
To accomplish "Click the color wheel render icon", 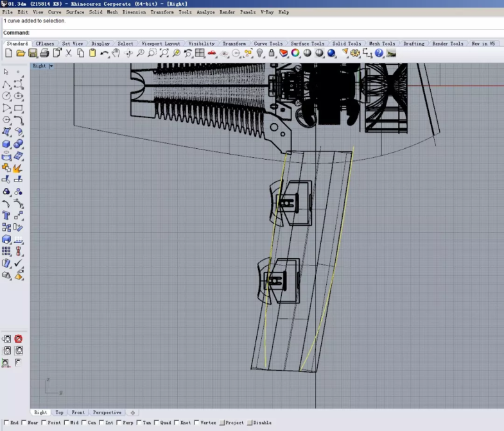I will tap(295, 53).
